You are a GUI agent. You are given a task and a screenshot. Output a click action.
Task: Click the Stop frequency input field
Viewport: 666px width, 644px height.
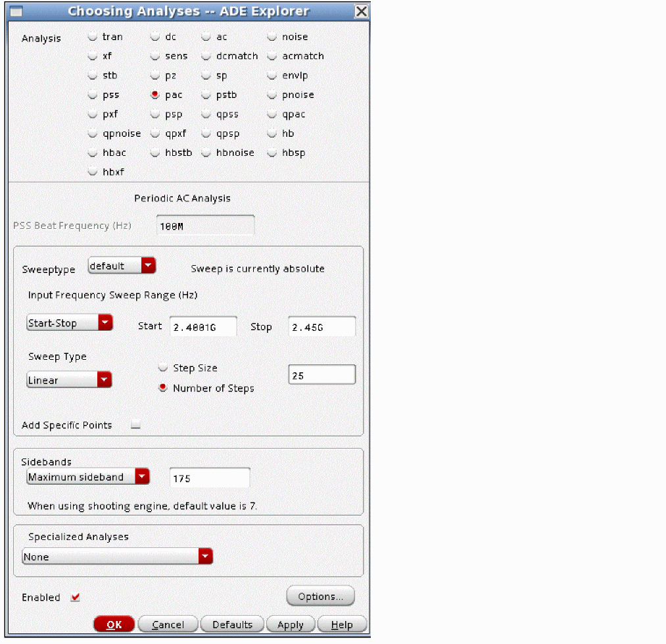tap(322, 327)
